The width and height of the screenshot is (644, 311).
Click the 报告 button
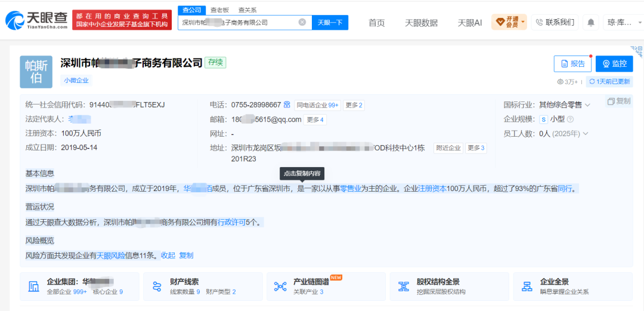click(x=572, y=64)
